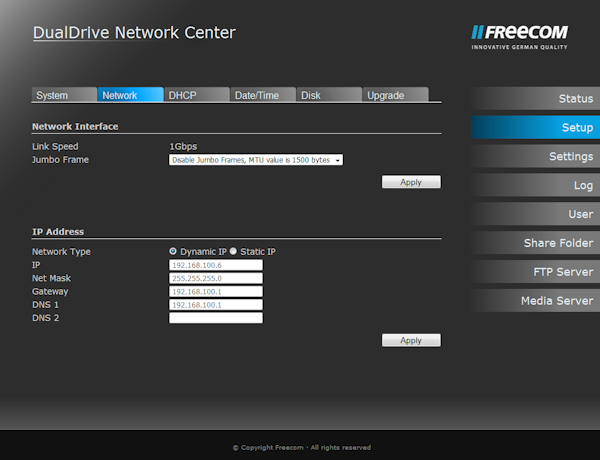Open the Log page
Screen dimensions: 600x460
coord(535,186)
